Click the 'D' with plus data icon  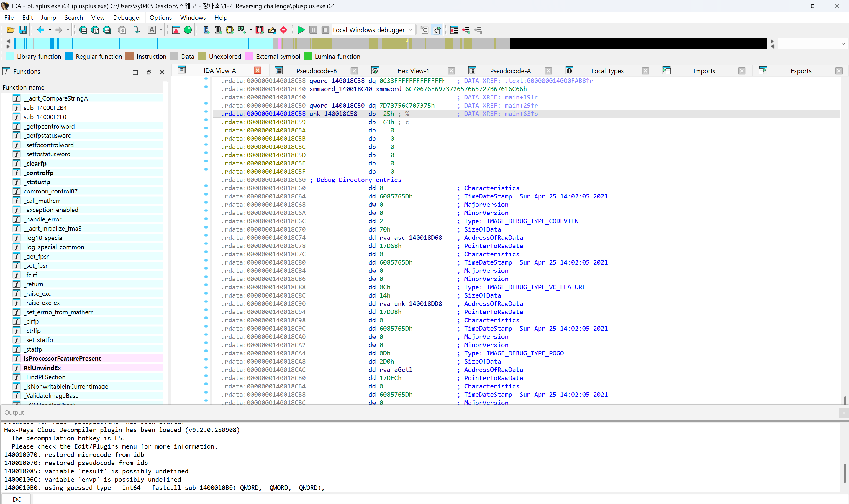point(218,30)
